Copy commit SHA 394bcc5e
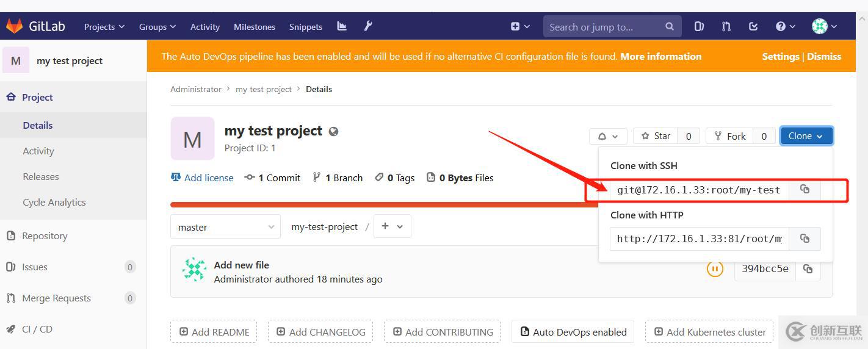The image size is (868, 349). click(808, 269)
